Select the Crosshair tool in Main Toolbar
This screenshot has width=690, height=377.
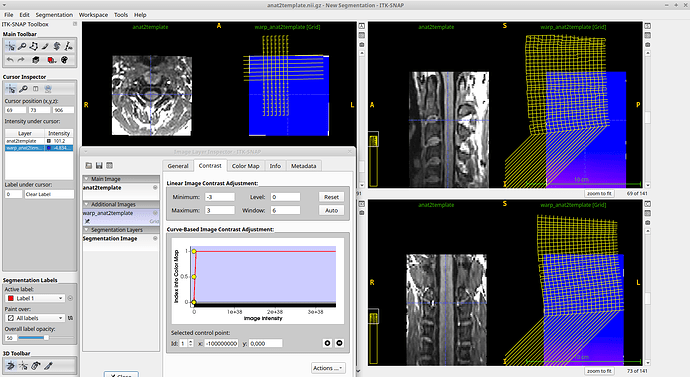[10, 46]
